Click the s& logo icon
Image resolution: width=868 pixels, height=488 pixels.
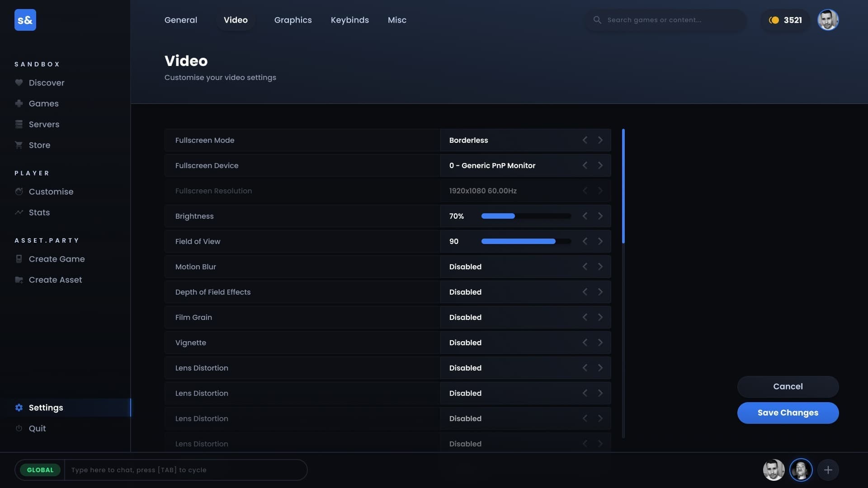click(25, 20)
